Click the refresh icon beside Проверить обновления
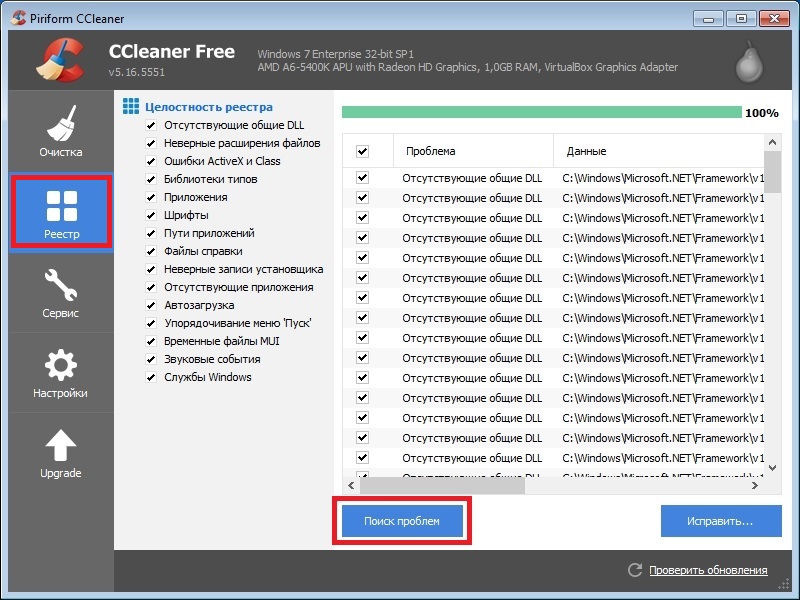800x600 pixels. point(634,570)
